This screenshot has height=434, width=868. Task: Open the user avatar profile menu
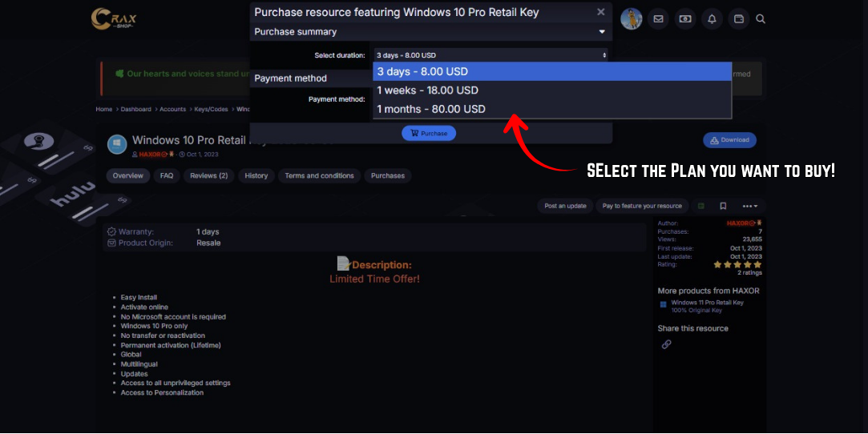click(632, 18)
